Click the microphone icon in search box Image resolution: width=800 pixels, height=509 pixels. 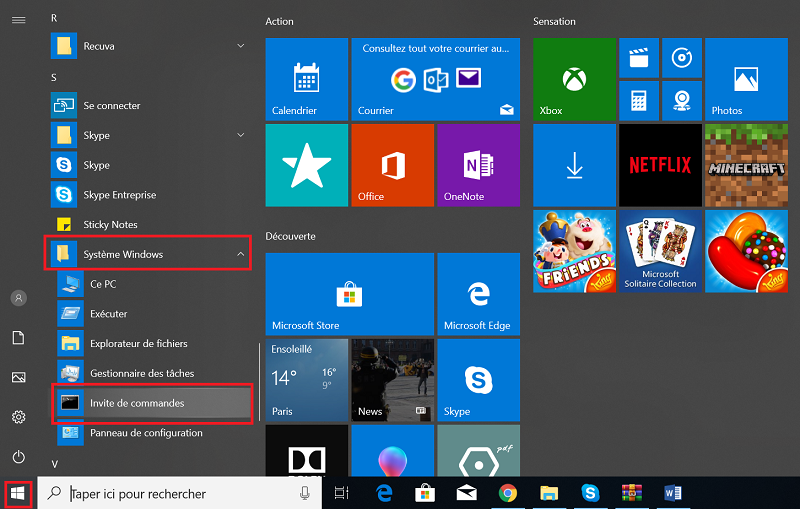(x=305, y=493)
